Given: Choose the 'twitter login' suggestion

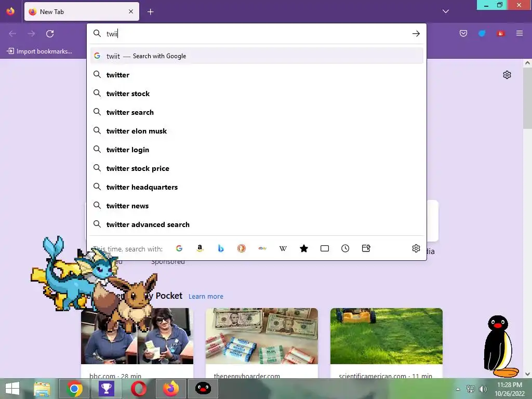Looking at the screenshot, I should coord(257,150).
